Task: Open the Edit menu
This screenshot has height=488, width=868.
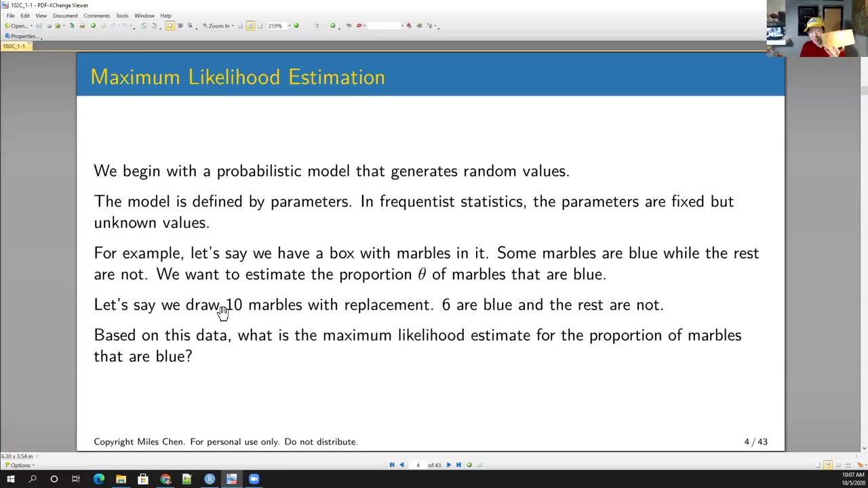Action: (24, 16)
